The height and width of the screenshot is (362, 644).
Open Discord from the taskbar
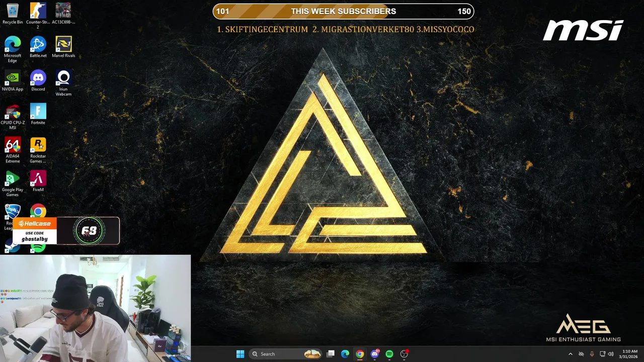(374, 354)
